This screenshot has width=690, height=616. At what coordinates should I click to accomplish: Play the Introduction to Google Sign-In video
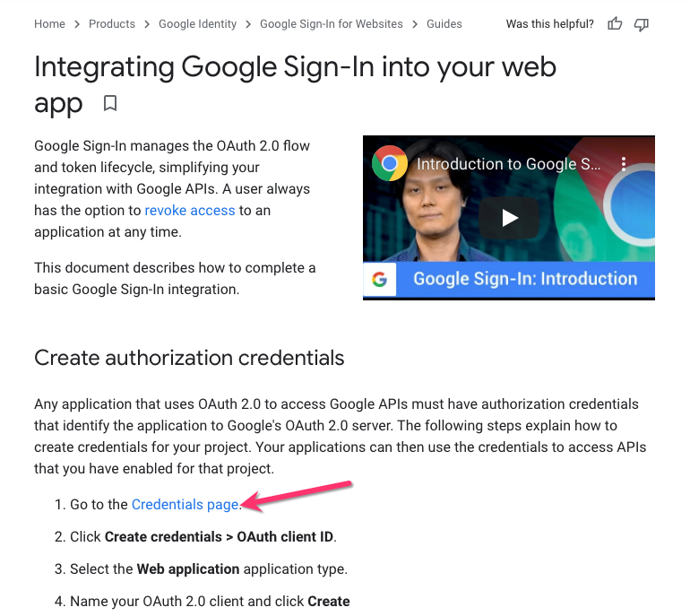509,218
